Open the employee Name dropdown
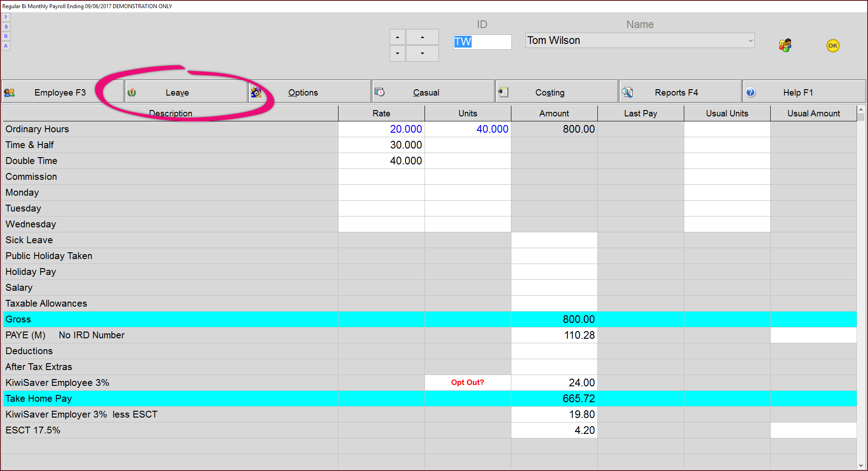Image resolution: width=868 pixels, height=471 pixels. point(749,40)
